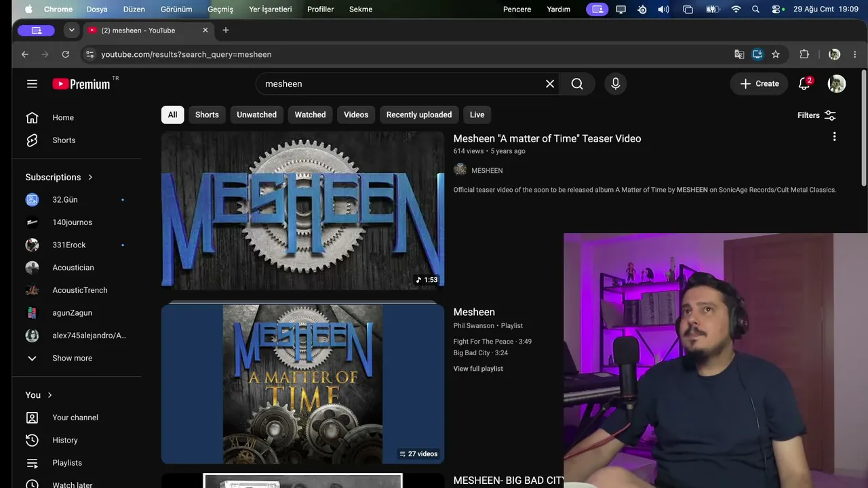Select the Unwatched filter chip
The height and width of the screenshot is (488, 868).
click(x=256, y=115)
